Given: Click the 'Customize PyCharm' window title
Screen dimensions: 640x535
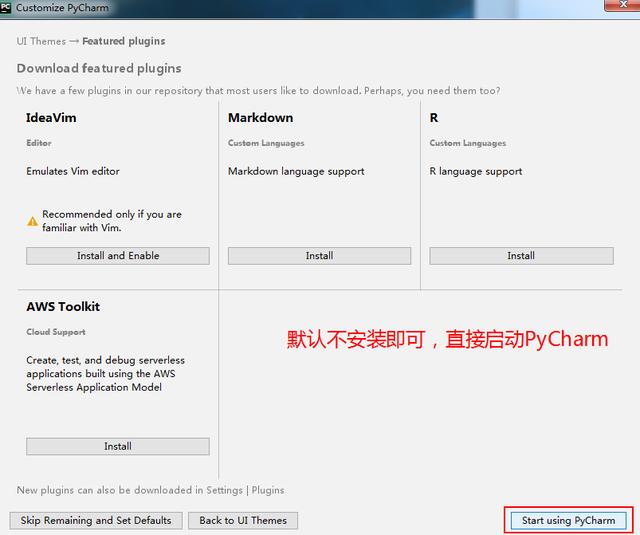Looking at the screenshot, I should click(62, 7).
